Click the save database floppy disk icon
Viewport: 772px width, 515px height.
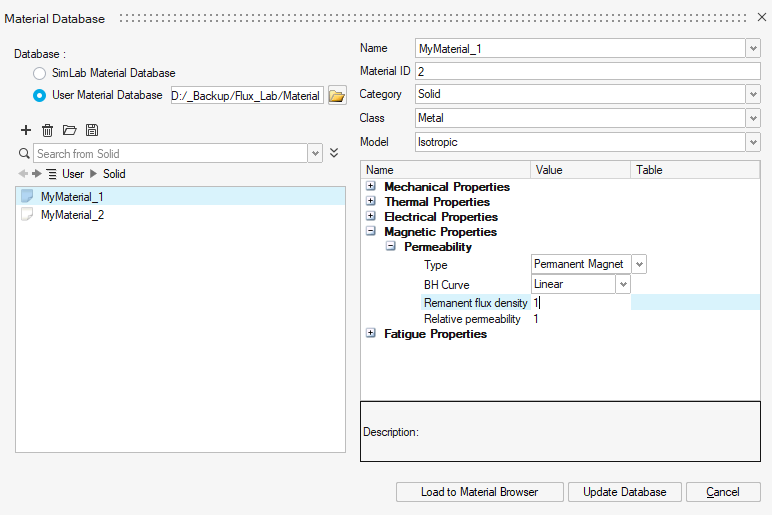pos(92,131)
